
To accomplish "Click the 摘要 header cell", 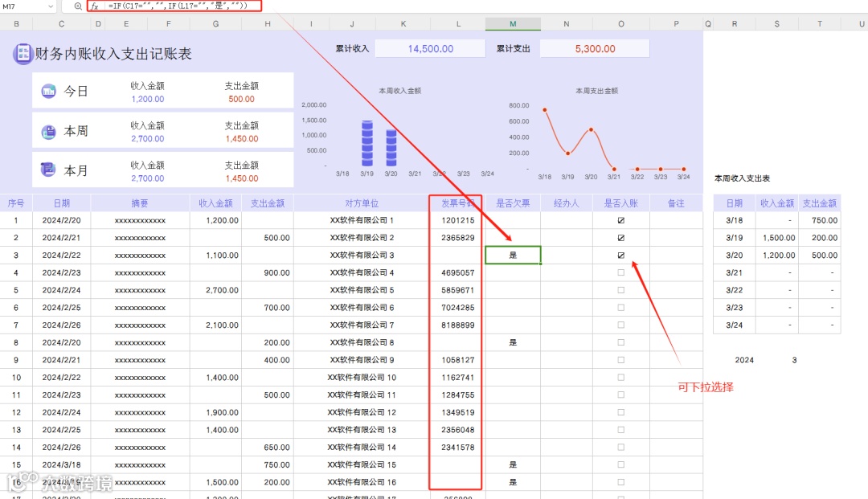I will [x=140, y=203].
